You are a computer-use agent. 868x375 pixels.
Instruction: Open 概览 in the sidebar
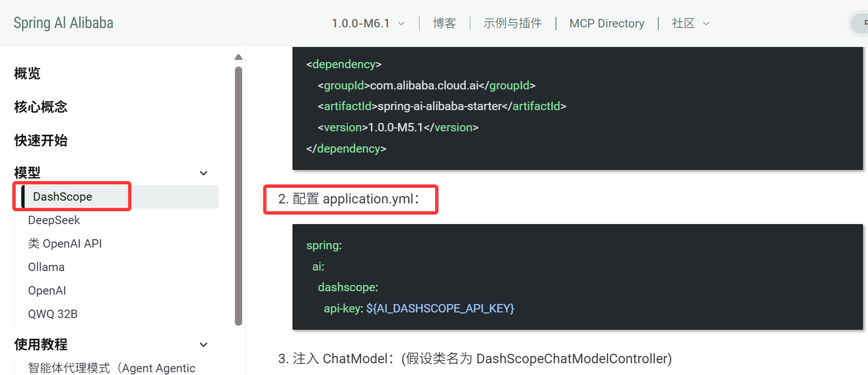[x=27, y=74]
